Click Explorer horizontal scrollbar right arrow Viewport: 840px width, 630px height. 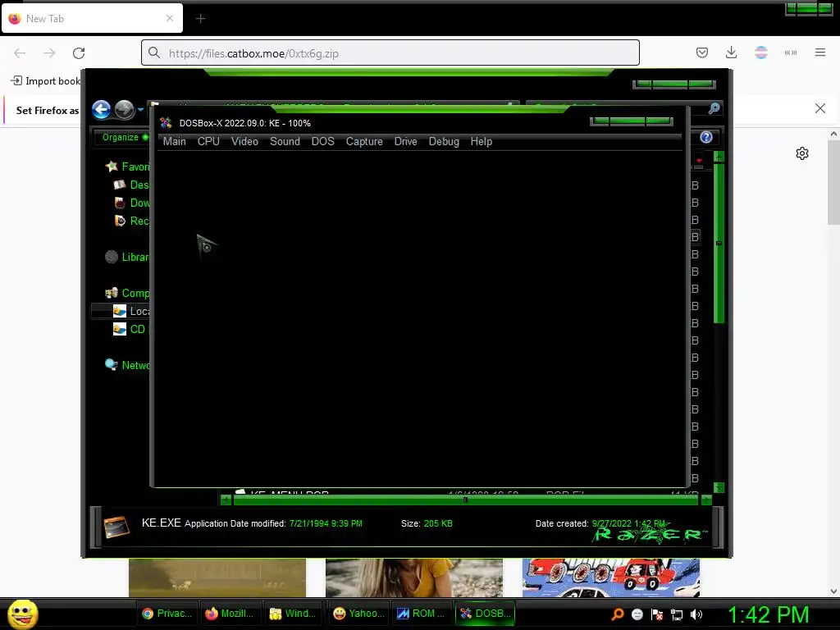coord(706,500)
